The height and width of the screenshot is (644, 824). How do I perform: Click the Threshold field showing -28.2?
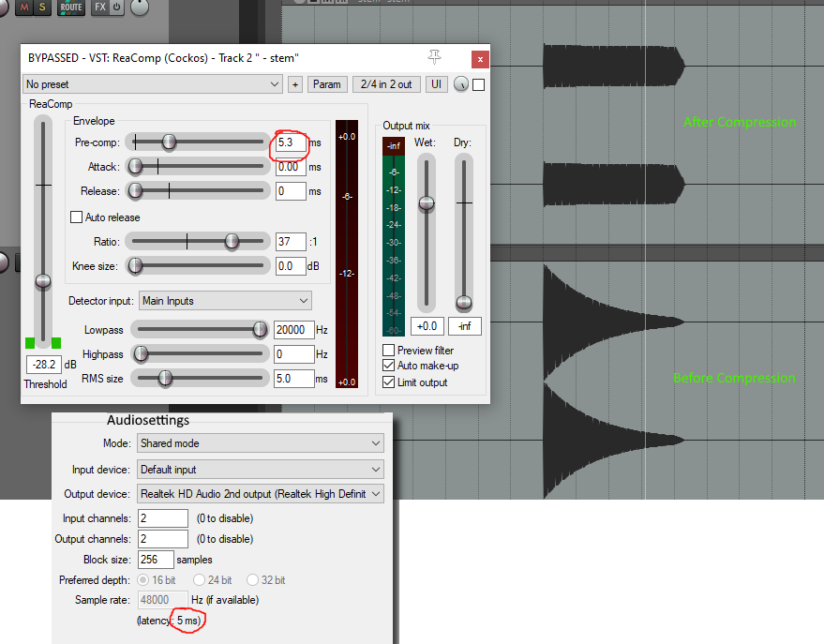[44, 364]
